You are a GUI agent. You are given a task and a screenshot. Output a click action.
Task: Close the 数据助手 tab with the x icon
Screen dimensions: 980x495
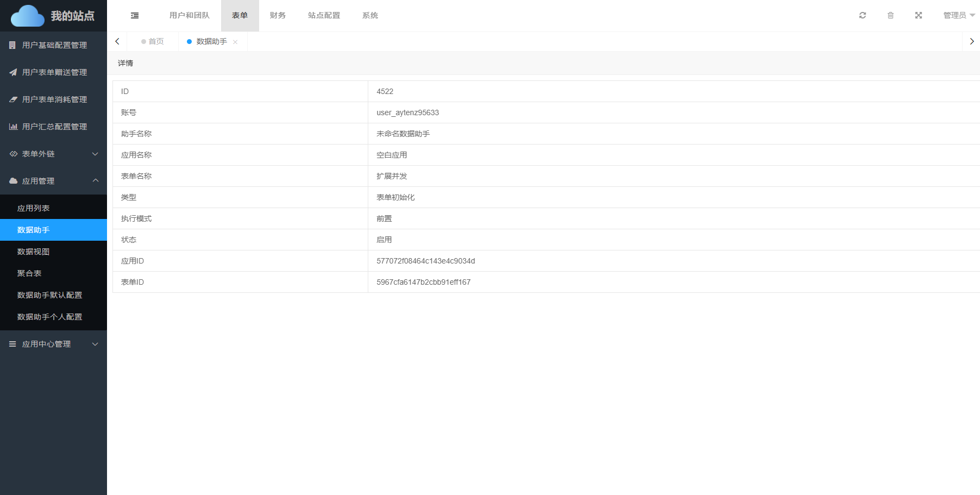[235, 42]
